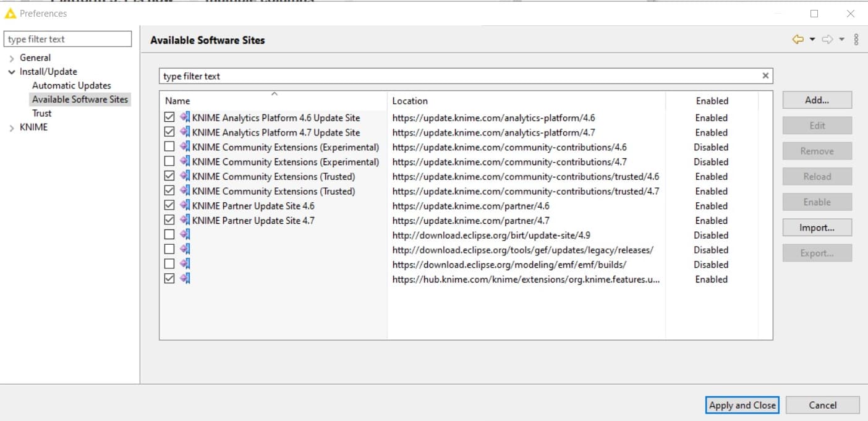
Task: Click Enabled status of hub.knime.com row
Action: [711, 279]
